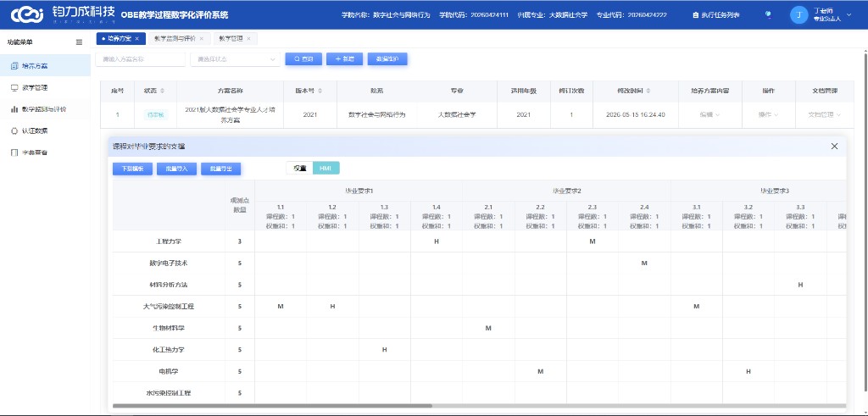Open the status select dropdown
The height and width of the screenshot is (416, 868).
pos(236,59)
